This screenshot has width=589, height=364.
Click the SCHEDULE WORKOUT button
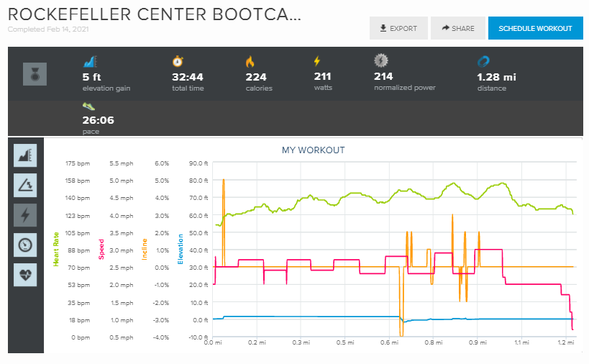535,28
